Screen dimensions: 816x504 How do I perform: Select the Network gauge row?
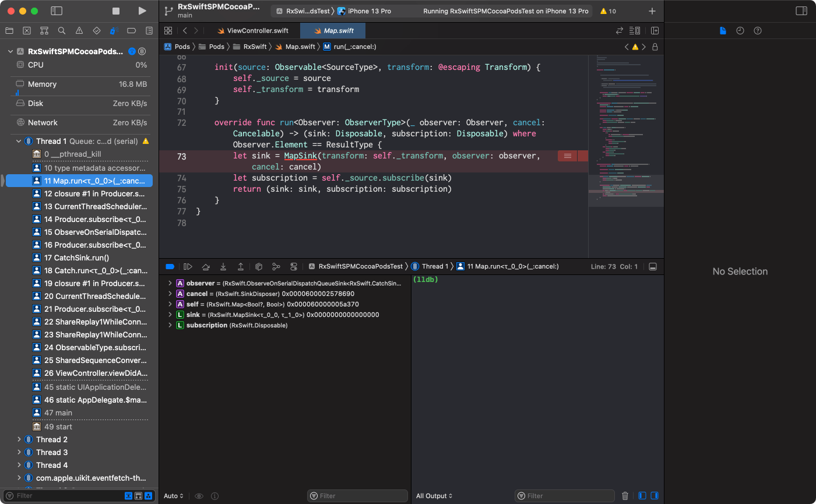[82, 122]
